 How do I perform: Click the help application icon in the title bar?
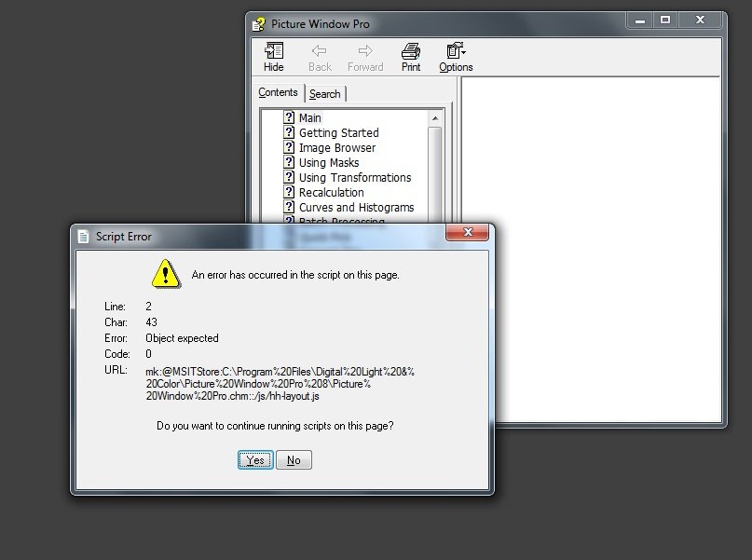258,25
